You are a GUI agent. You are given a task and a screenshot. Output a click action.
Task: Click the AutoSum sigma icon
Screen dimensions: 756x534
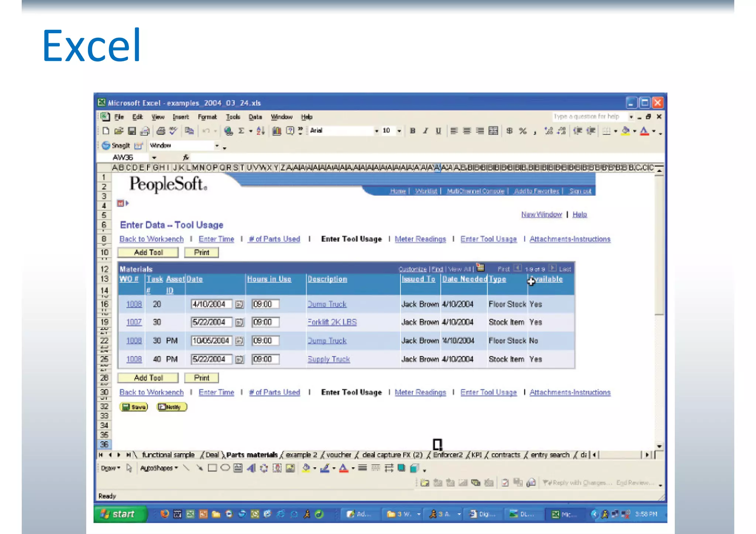click(x=241, y=131)
